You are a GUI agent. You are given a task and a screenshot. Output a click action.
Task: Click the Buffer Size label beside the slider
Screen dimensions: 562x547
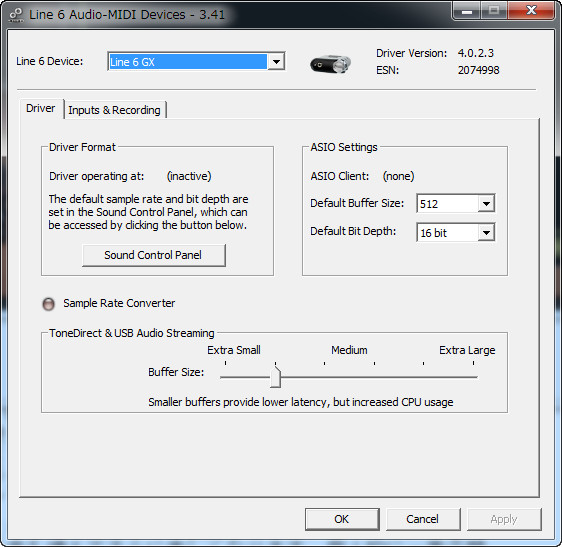[176, 372]
